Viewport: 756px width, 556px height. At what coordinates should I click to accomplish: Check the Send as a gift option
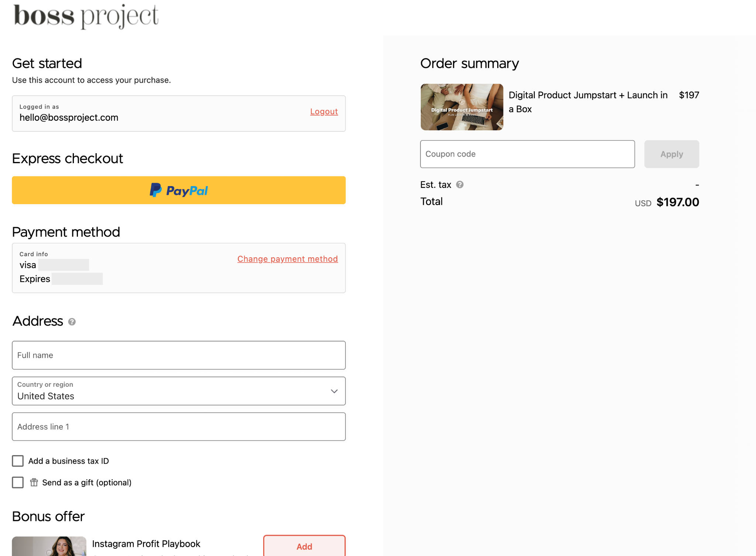tap(18, 482)
